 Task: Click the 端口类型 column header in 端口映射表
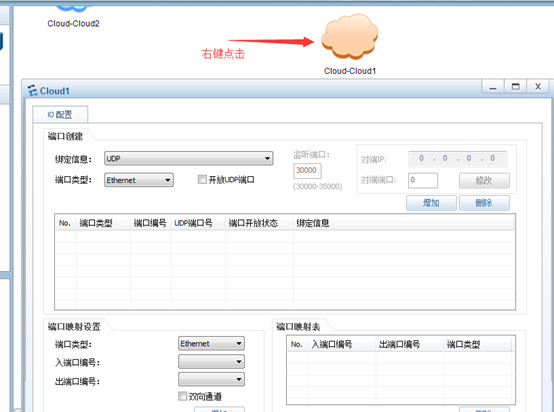coord(477,344)
